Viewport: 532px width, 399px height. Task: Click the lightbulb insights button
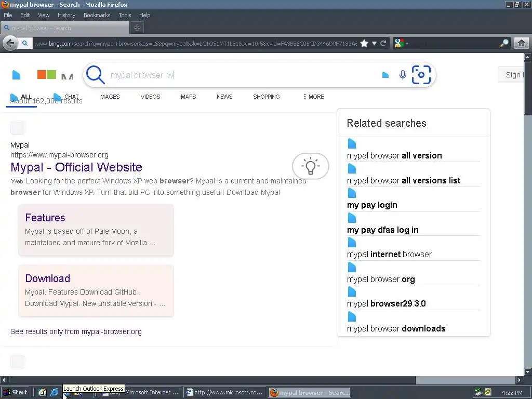click(x=311, y=166)
